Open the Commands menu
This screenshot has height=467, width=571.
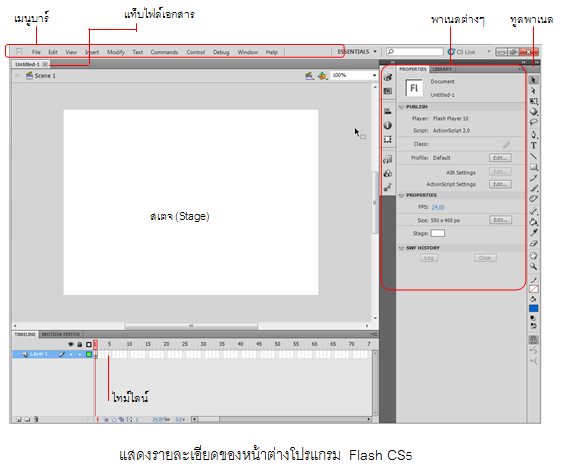164,52
